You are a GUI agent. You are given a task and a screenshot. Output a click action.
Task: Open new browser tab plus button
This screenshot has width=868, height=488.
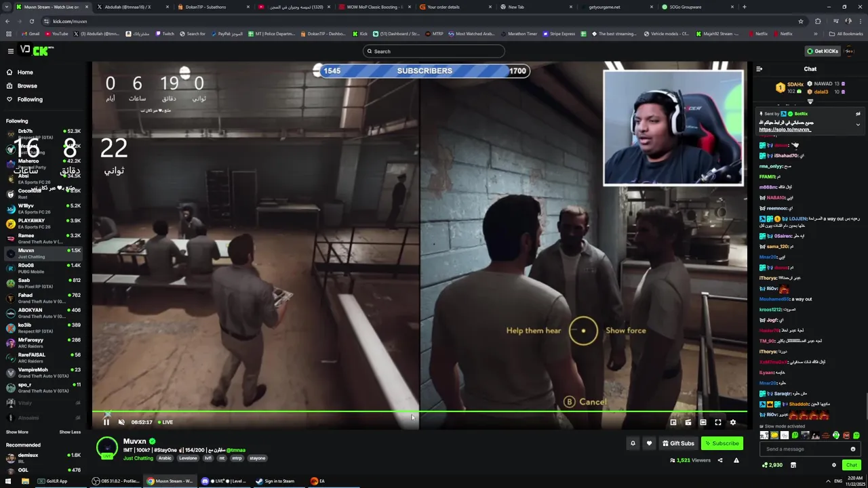(x=744, y=7)
